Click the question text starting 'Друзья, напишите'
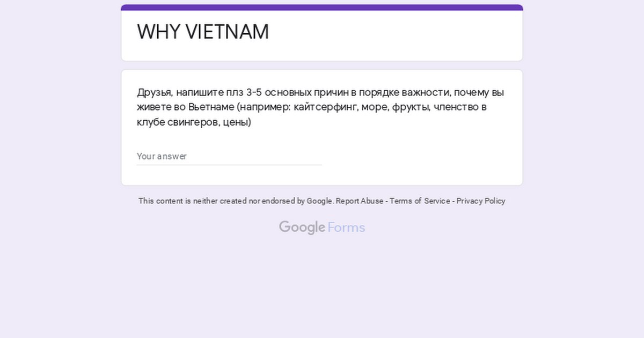This screenshot has width=644, height=338. (x=320, y=107)
